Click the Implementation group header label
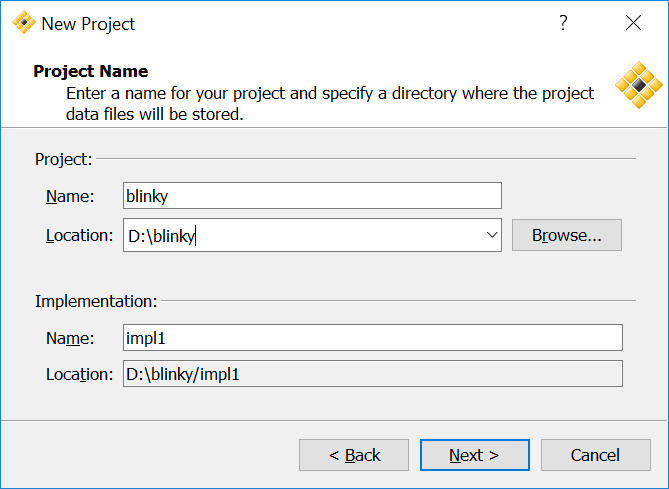Image resolution: width=669 pixels, height=489 pixels. tap(96, 300)
